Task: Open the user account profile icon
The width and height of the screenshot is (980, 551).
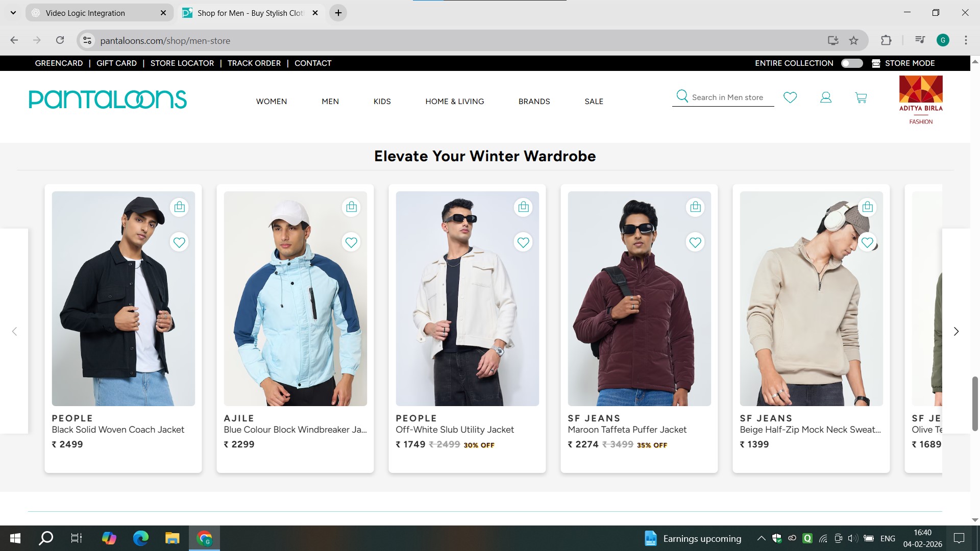Action: [x=826, y=97]
